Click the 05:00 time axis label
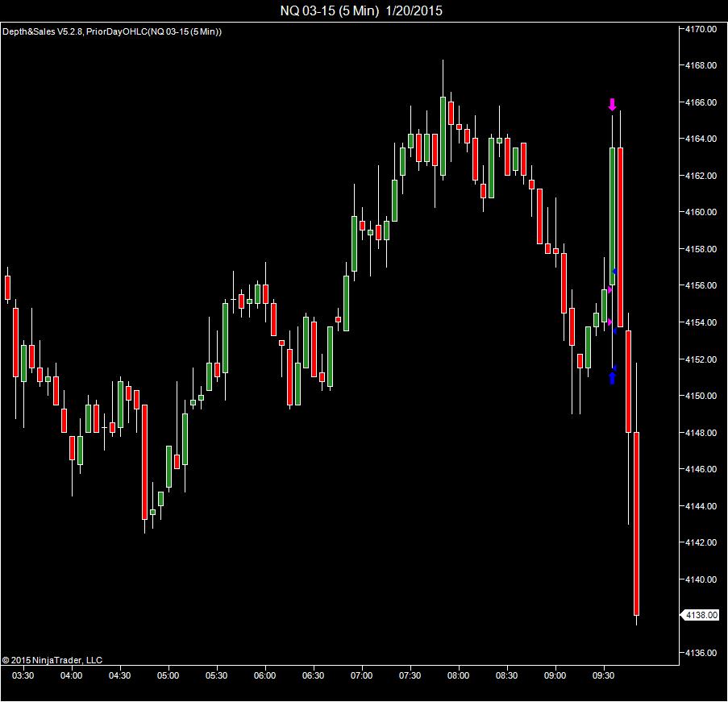The height and width of the screenshot is (702, 728). (x=168, y=675)
